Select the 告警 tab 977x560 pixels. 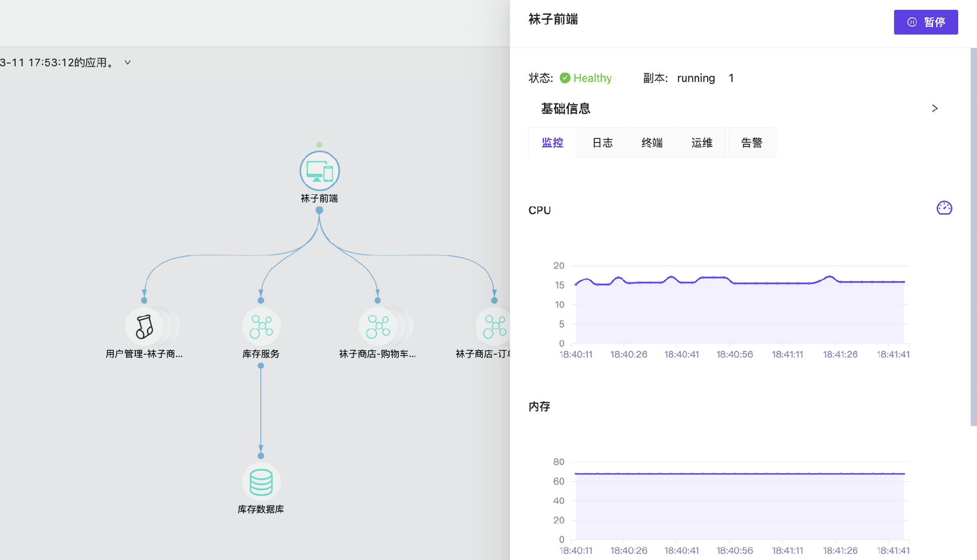point(752,143)
